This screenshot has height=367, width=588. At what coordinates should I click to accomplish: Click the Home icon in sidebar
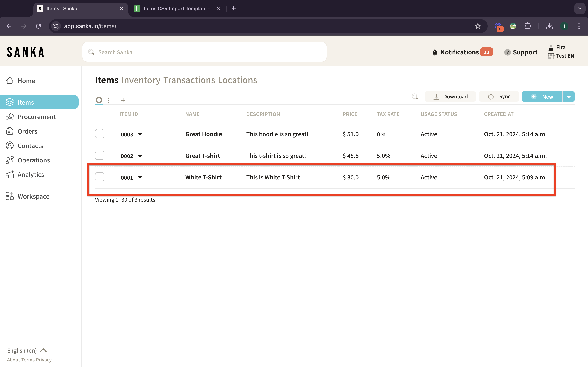(10, 80)
